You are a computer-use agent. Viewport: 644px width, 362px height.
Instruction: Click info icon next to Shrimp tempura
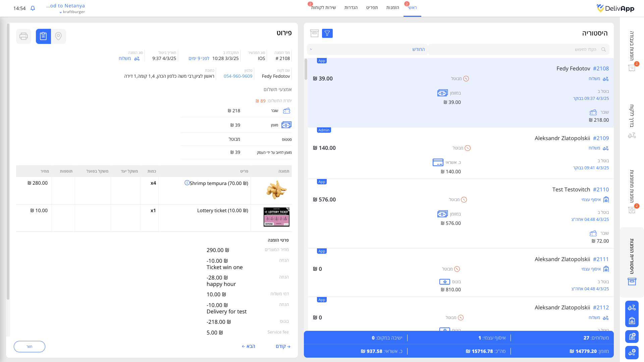(x=187, y=183)
